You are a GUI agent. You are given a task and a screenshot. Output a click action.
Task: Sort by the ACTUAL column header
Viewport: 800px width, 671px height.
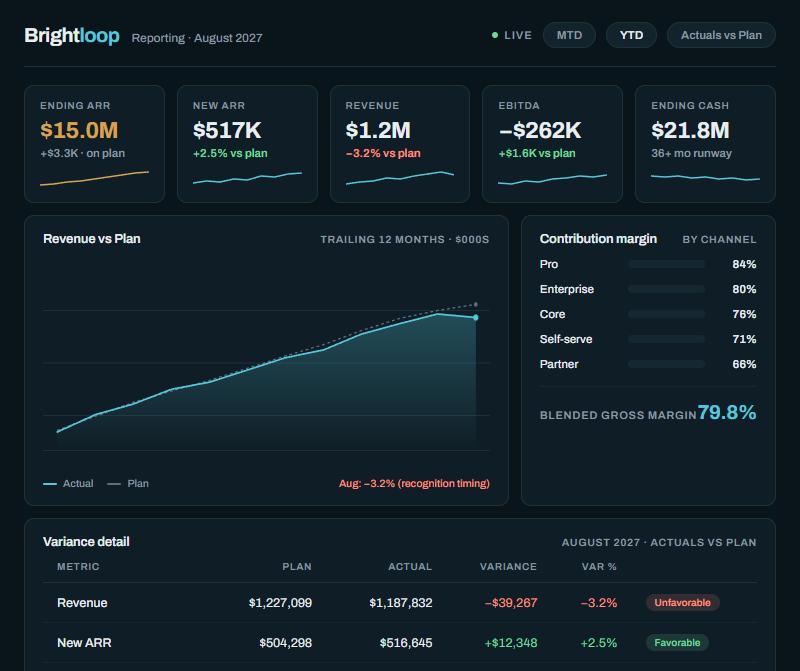click(410, 566)
